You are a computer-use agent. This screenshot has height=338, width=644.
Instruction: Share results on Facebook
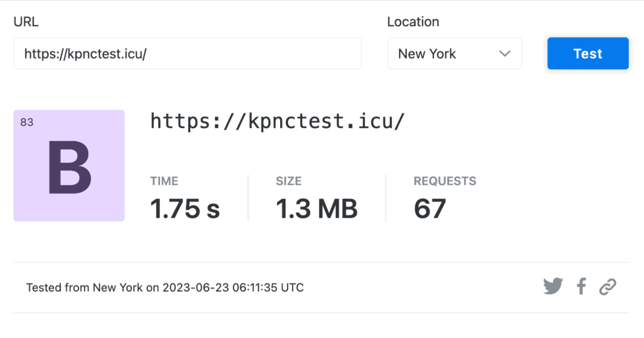click(581, 286)
